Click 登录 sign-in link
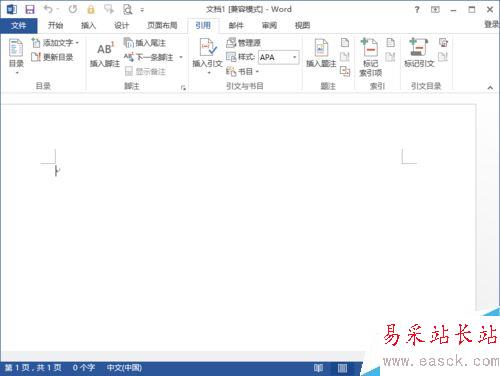Image resolution: width=500 pixels, height=376 pixels. (492, 24)
